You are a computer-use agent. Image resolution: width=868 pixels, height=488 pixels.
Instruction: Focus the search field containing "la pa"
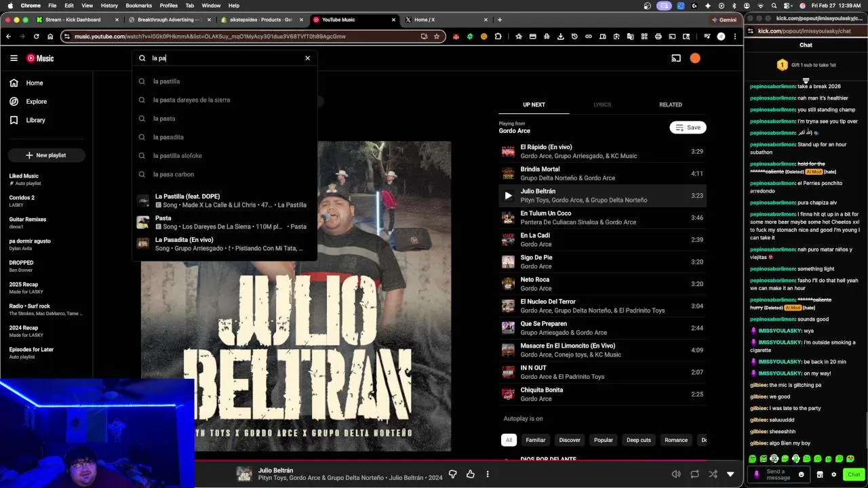(x=224, y=58)
